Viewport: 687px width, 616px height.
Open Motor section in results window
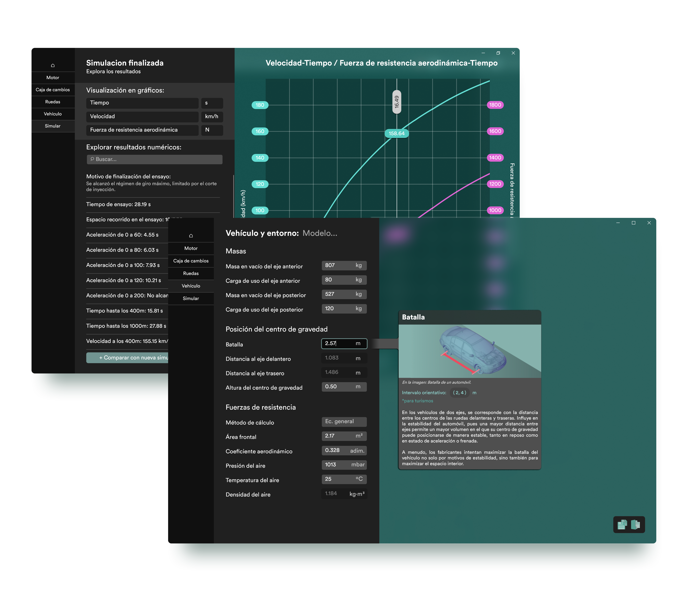coord(53,78)
